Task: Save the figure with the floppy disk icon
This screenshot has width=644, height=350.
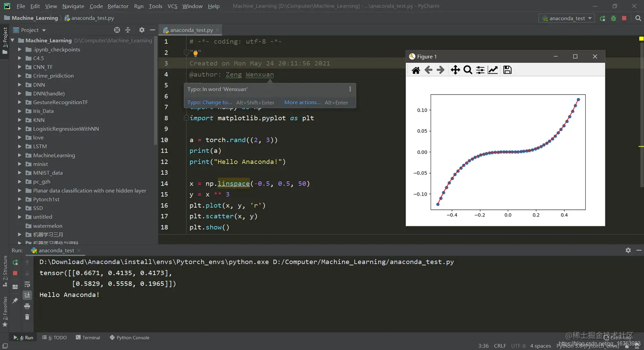Action: click(x=507, y=70)
